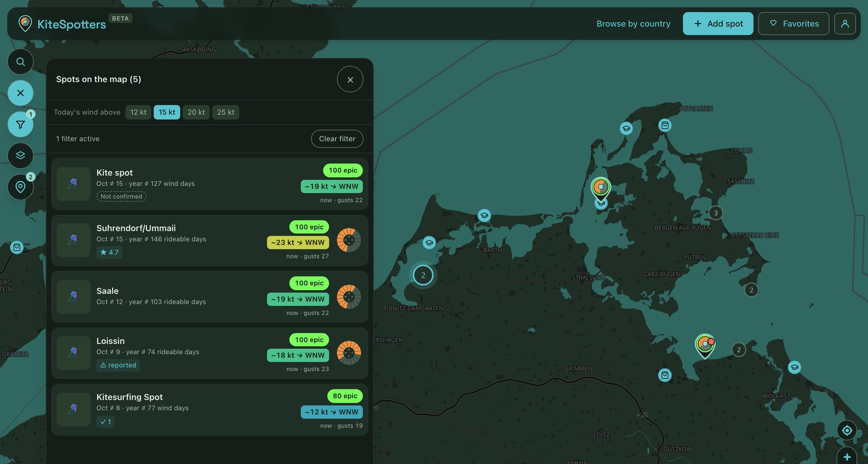Open Favorites

tap(793, 24)
